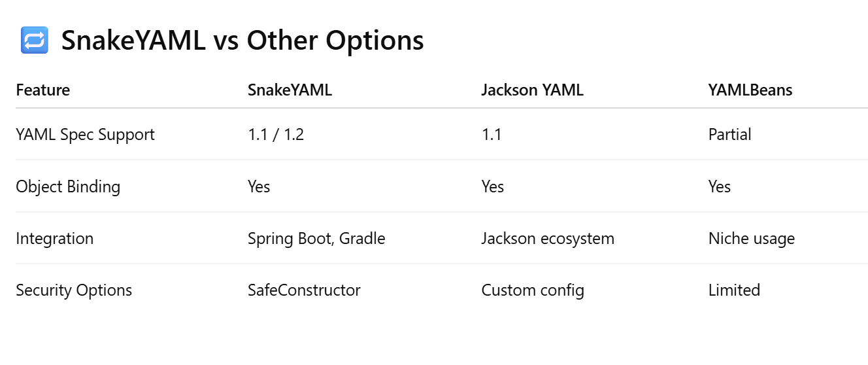The height and width of the screenshot is (365, 868).
Task: Click the Integration row label
Action: 54,239
